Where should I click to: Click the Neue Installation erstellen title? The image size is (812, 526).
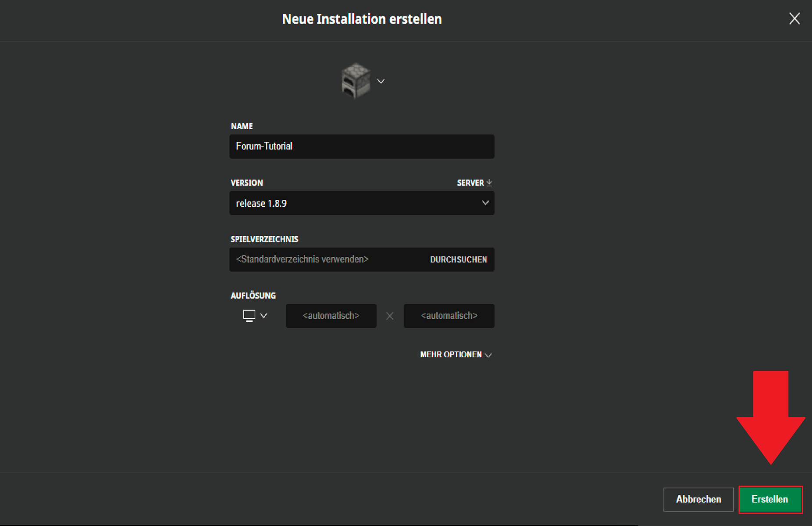(362, 19)
